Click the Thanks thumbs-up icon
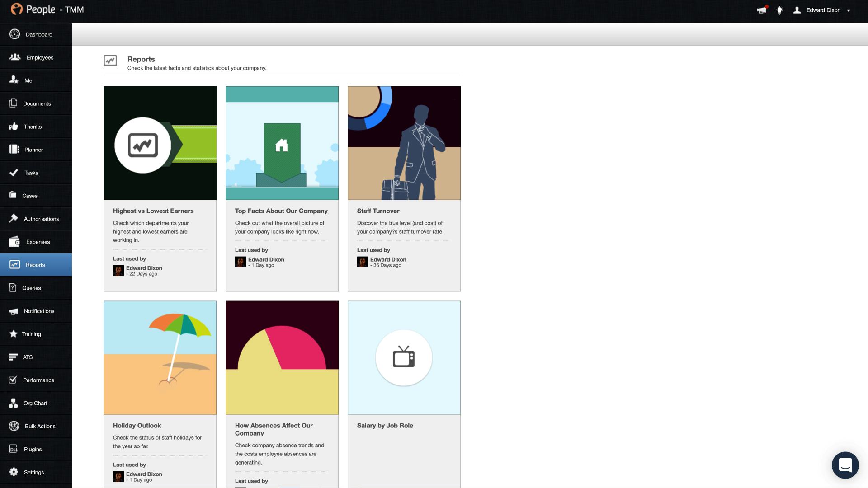Viewport: 868px width, 488px height. [14, 127]
